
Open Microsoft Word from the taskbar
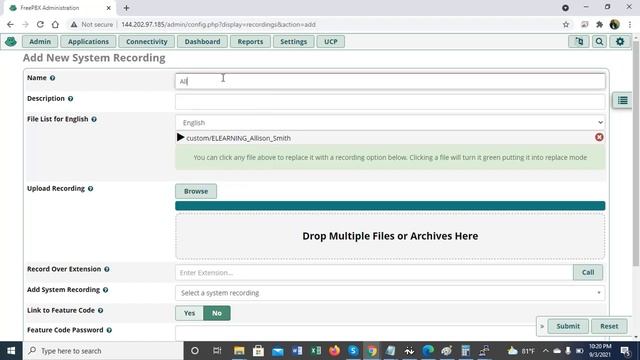[x=297, y=351]
